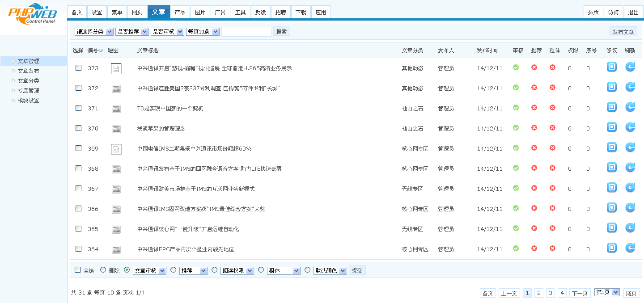The image size is (644, 303).
Task: Open the 是否审核 filter dropdown
Action: 167,32
